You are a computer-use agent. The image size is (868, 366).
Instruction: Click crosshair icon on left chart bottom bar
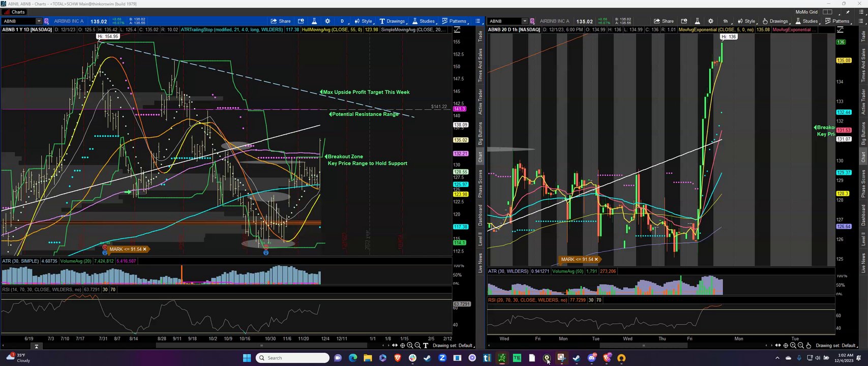tap(402, 346)
